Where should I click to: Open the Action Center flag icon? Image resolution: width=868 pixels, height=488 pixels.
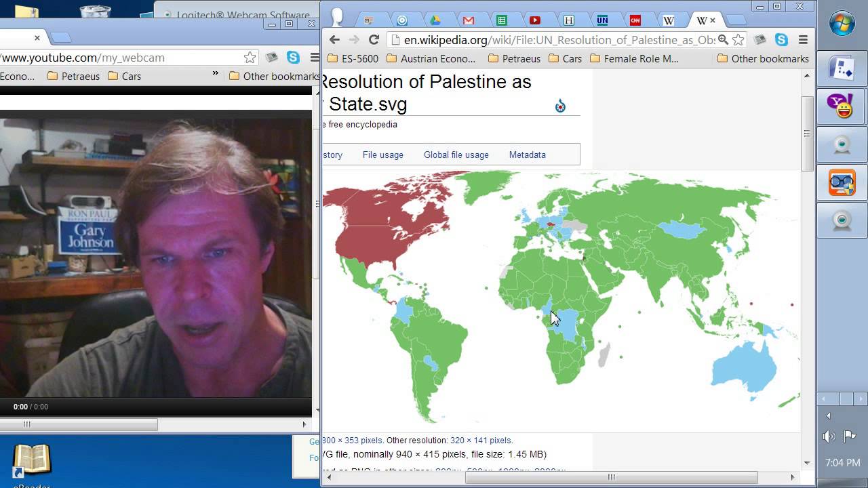pos(850,436)
